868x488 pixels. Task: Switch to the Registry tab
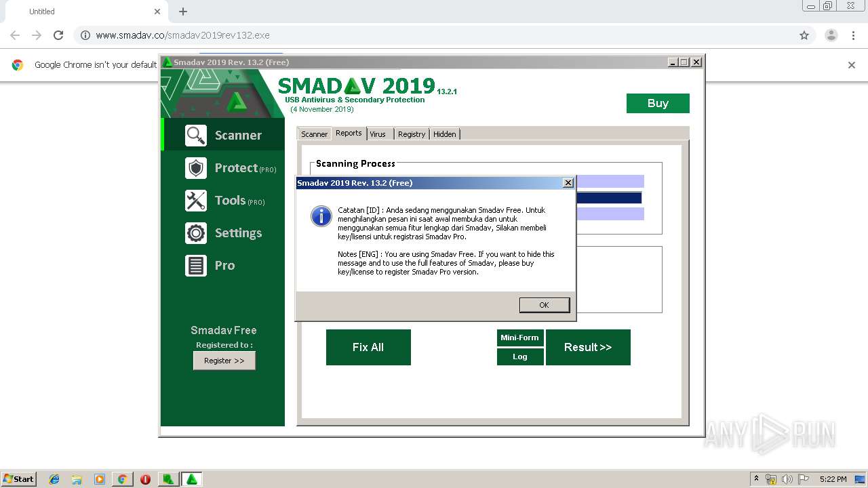coord(412,134)
